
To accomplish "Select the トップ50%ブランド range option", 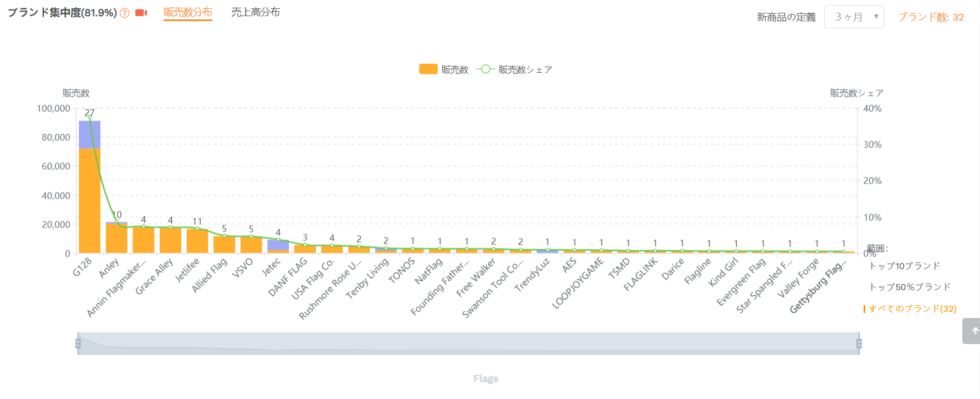I will click(x=910, y=287).
